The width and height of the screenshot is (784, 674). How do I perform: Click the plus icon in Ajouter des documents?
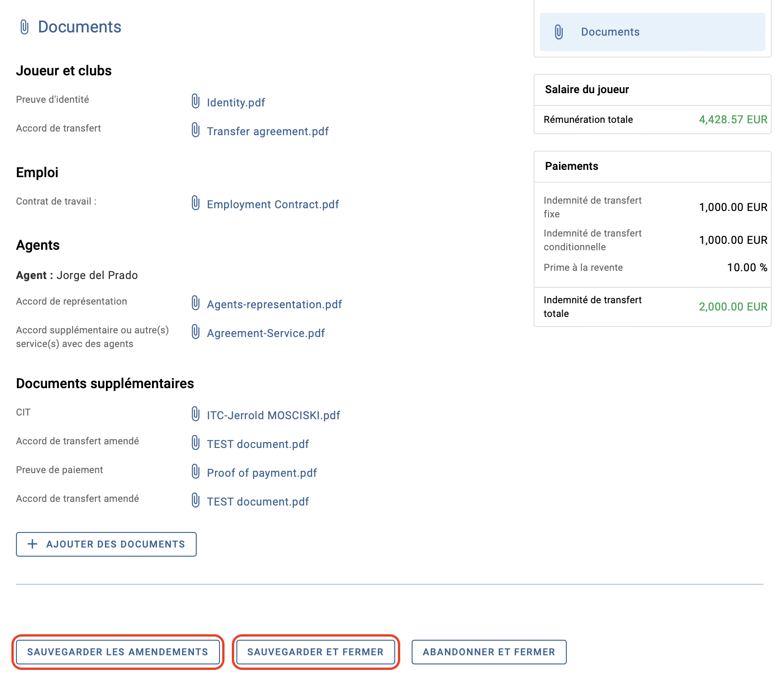[32, 544]
